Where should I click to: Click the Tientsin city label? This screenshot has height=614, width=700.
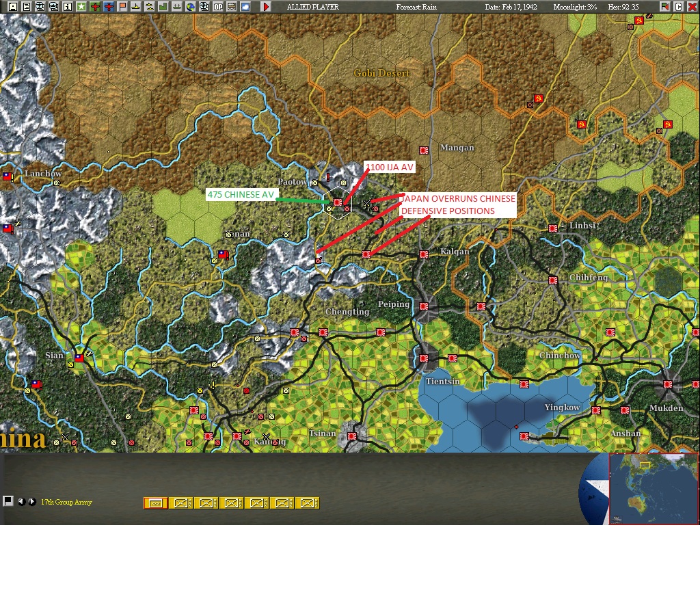[442, 382]
